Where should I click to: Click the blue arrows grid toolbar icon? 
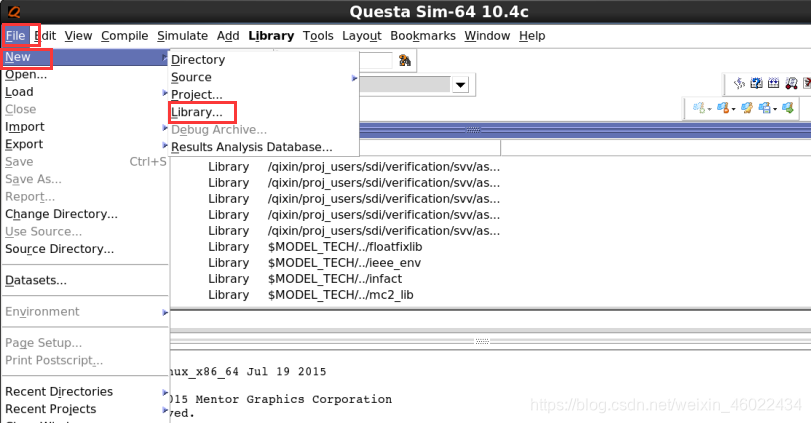click(773, 83)
